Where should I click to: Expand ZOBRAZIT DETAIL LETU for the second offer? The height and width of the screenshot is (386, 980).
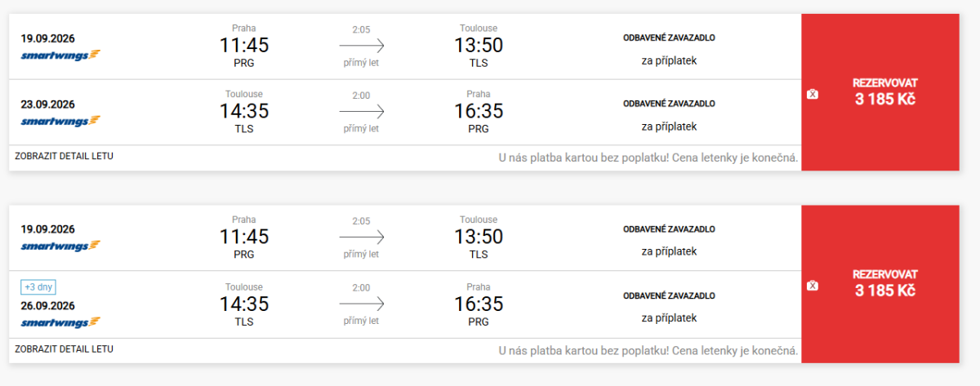[x=64, y=348]
